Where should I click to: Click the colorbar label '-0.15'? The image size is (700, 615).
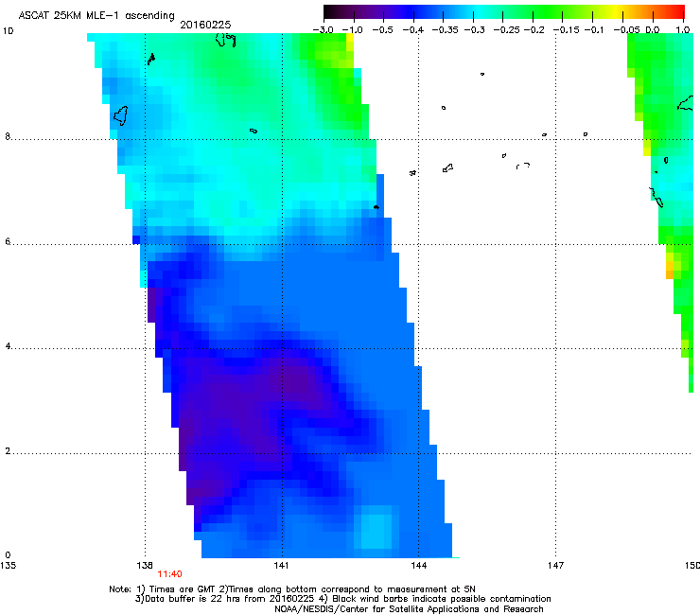566,30
